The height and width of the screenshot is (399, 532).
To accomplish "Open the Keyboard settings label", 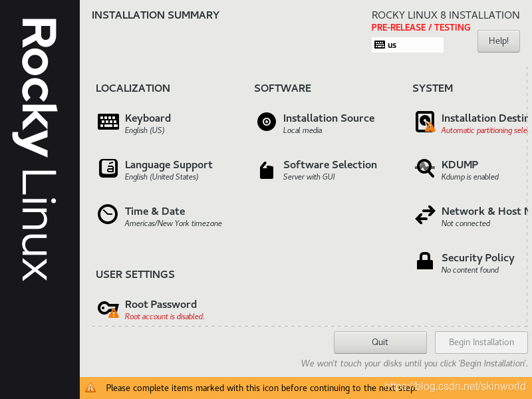I will click(x=148, y=118).
